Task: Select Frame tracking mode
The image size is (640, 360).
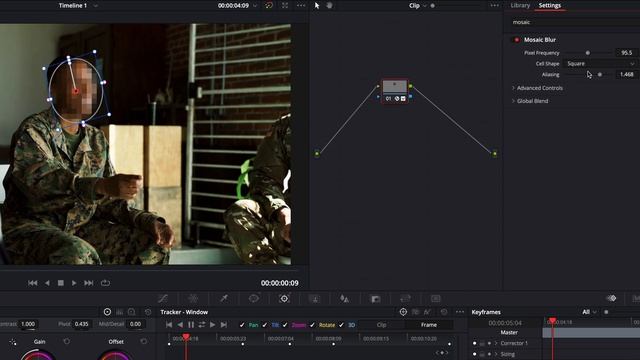Action: pos(429,325)
